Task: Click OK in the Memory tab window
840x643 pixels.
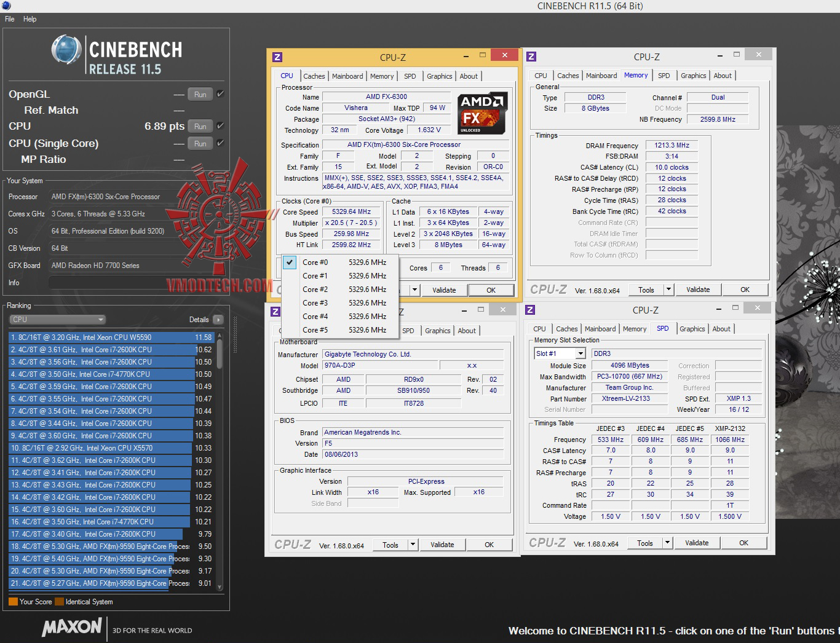Action: (x=745, y=290)
